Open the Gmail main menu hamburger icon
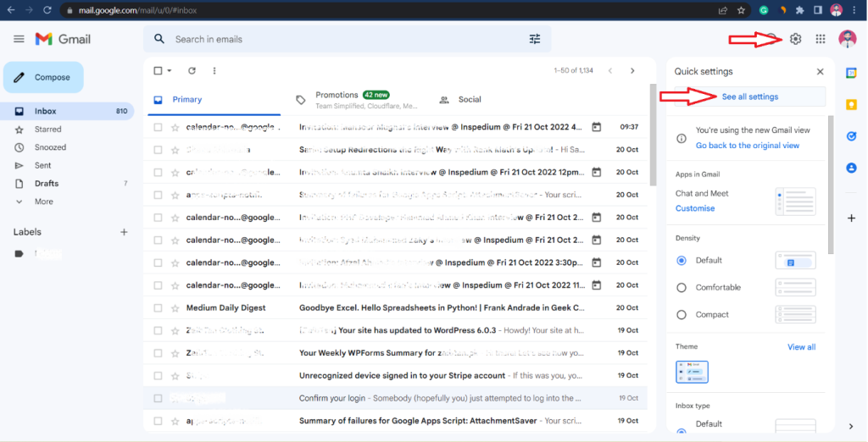This screenshot has width=868, height=442. [19, 39]
